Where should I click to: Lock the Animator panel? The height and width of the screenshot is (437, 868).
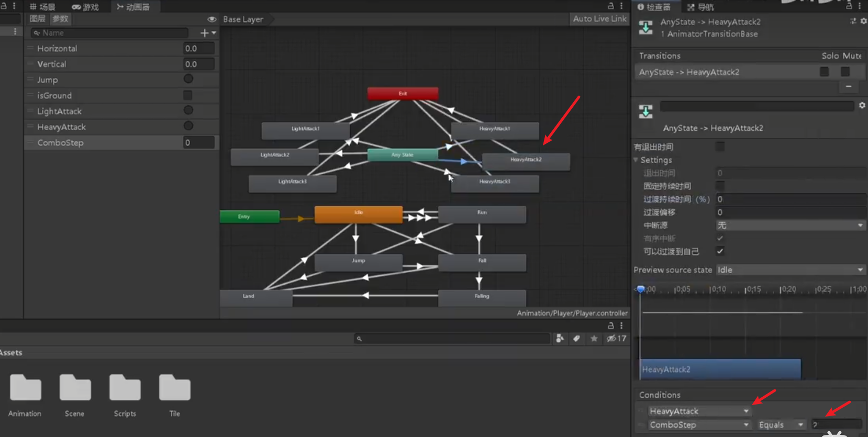610,6
